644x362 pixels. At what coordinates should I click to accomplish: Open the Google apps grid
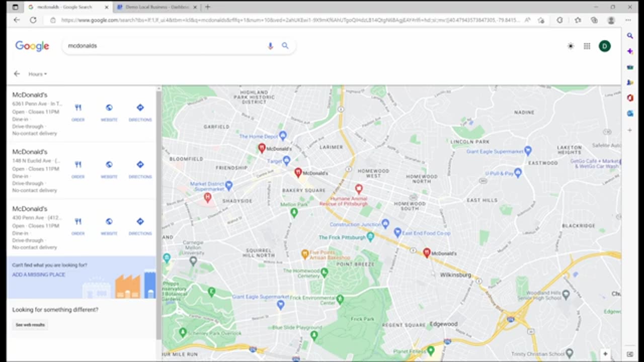click(587, 46)
